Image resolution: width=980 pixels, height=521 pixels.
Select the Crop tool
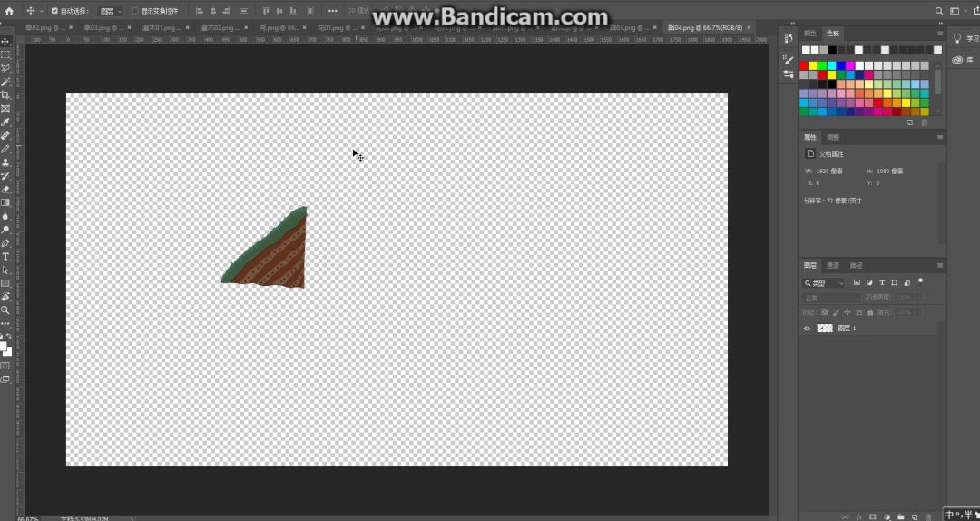pos(5,95)
